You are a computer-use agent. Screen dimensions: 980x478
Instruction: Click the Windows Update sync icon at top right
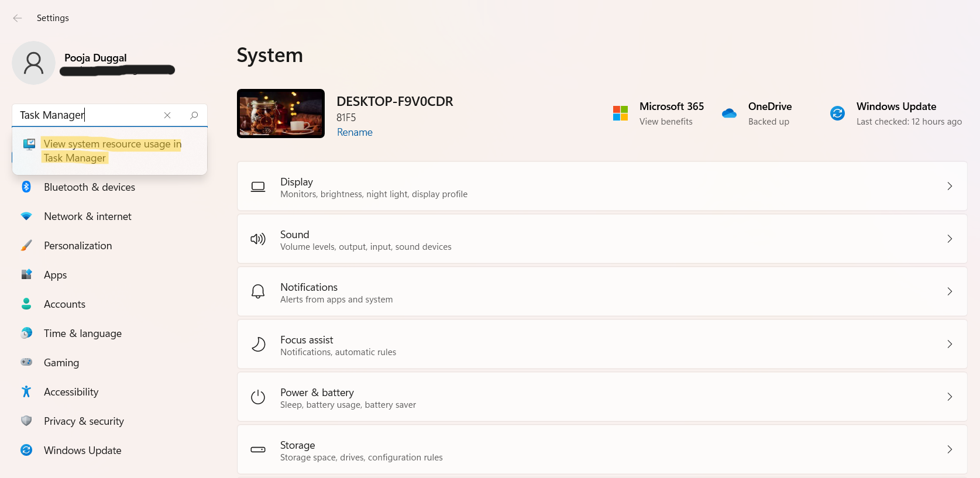[837, 113]
